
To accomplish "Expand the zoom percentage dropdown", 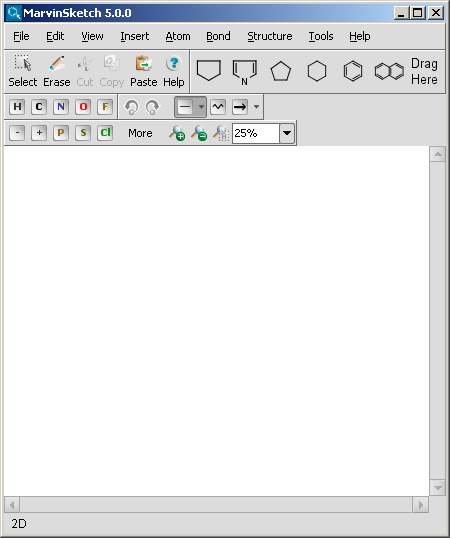I will pyautogui.click(x=287, y=133).
